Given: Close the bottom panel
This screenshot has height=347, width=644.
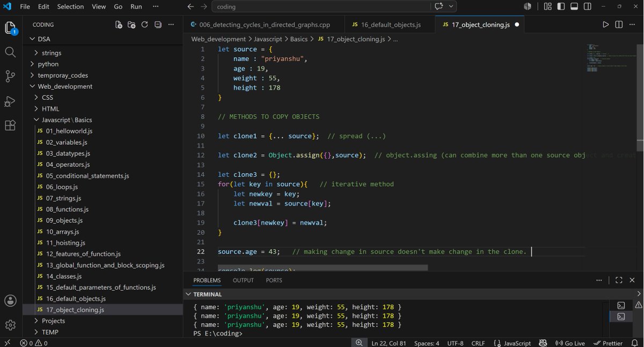Looking at the screenshot, I should (632, 280).
